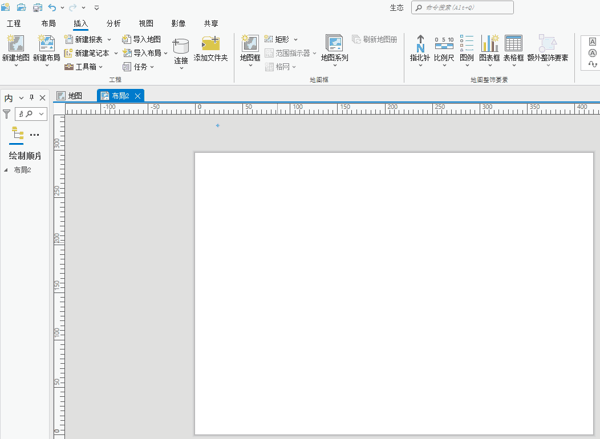Click the 新建报表 (New Report) button
This screenshot has height=439, width=600.
tap(84, 39)
